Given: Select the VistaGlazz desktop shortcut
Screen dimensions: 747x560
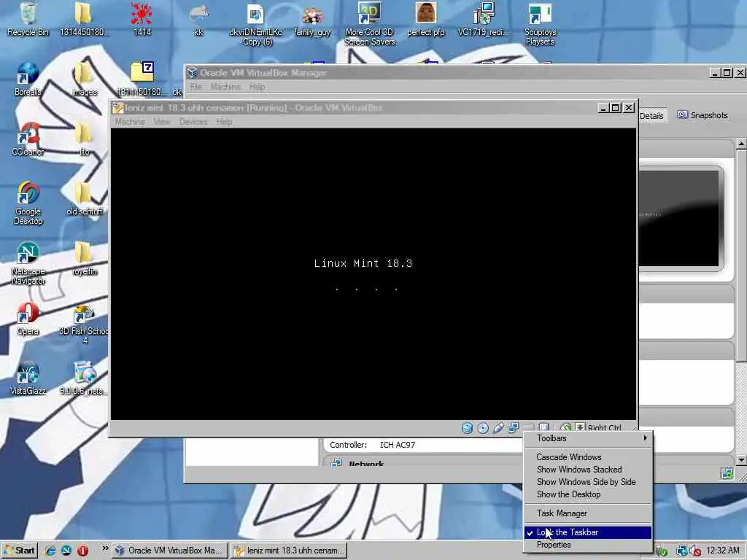Looking at the screenshot, I should [28, 379].
